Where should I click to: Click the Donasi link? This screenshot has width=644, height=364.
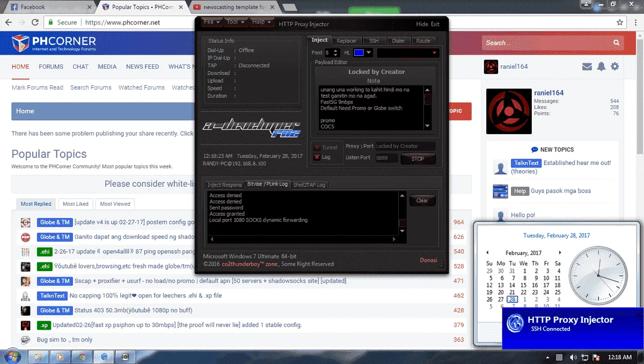[428, 260]
